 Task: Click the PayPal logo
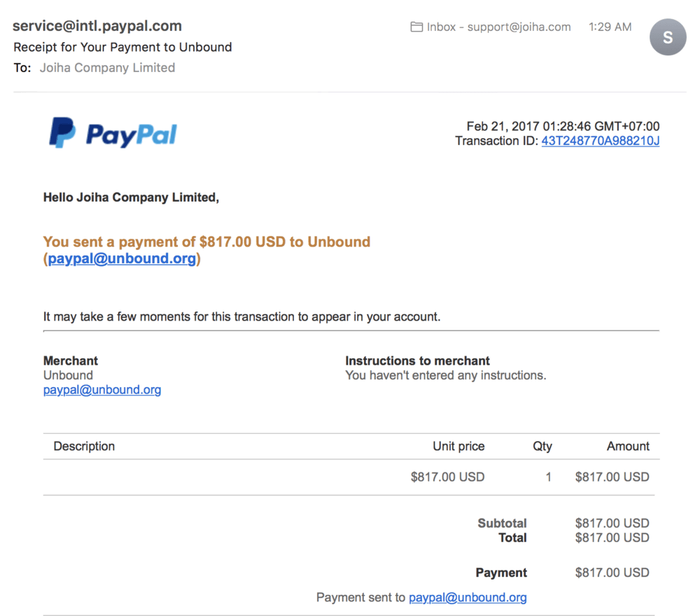[113, 133]
